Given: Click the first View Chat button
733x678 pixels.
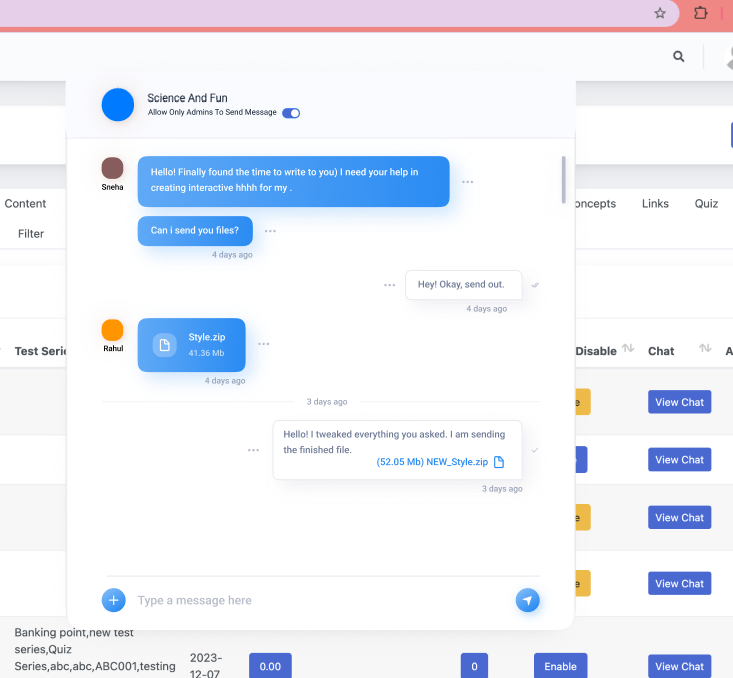Looking at the screenshot, I should click(x=679, y=402).
